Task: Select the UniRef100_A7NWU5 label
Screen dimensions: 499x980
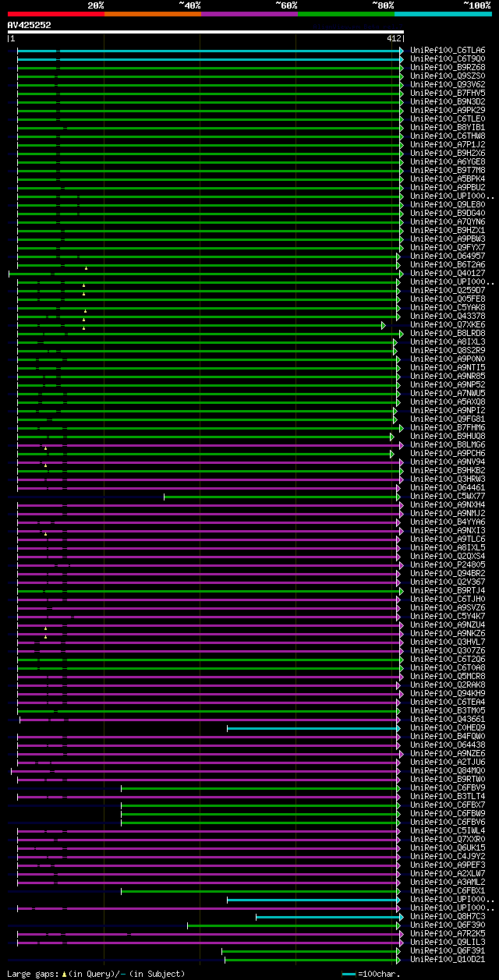Action: pos(448,393)
